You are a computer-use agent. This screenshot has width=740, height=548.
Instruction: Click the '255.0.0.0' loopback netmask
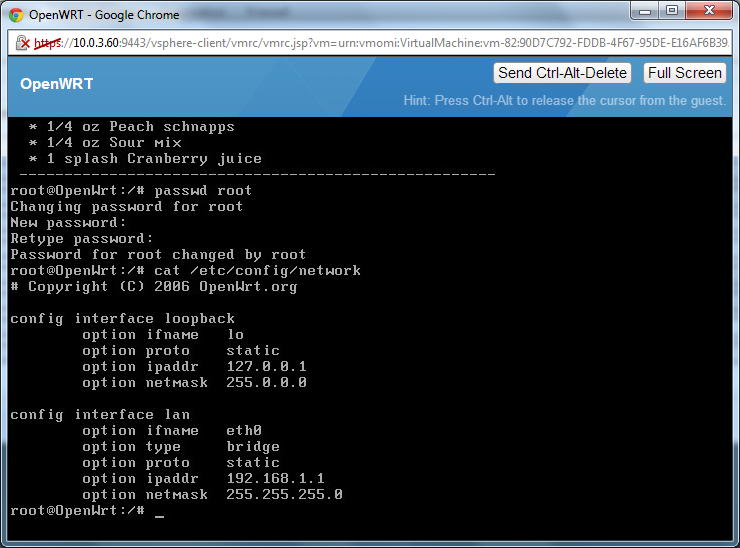pos(267,382)
